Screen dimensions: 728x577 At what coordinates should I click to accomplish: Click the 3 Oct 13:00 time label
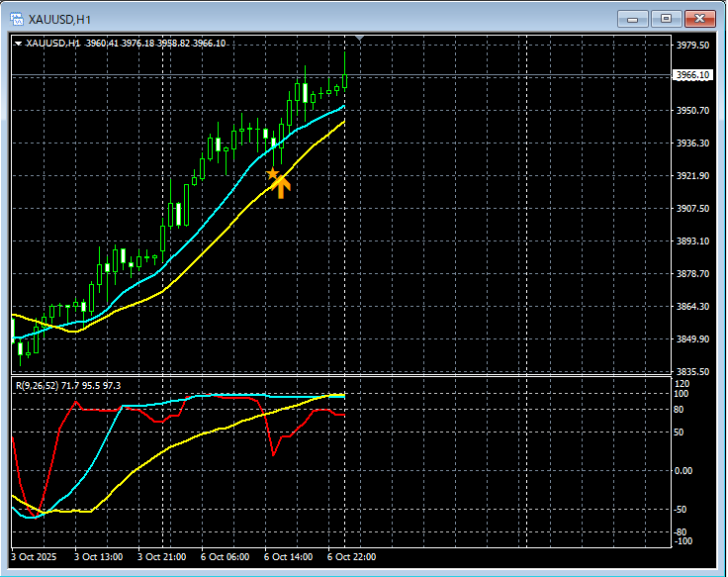[99, 556]
